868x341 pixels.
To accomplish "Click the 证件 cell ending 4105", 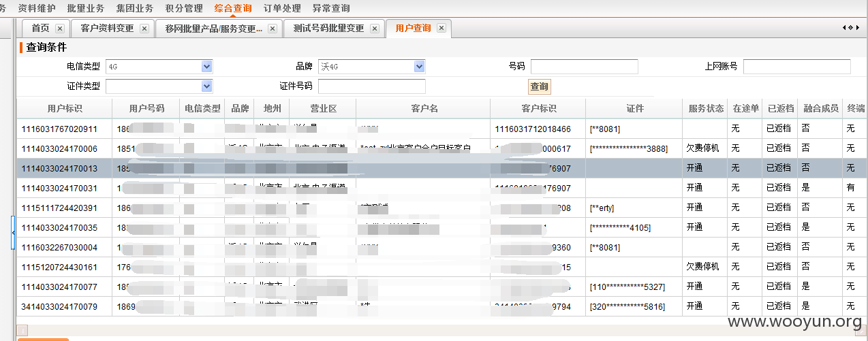I will tap(634, 227).
